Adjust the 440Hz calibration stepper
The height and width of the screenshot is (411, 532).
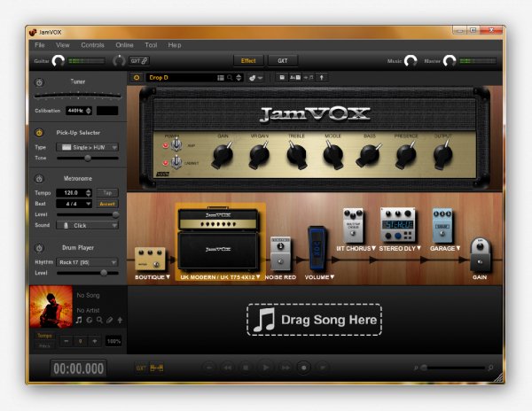89,111
